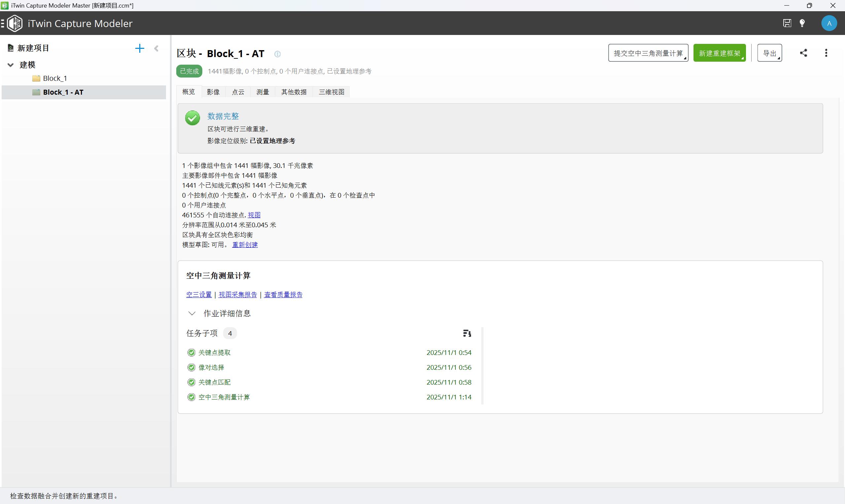Collapse the 建模 tree node
The image size is (845, 504).
(11, 65)
